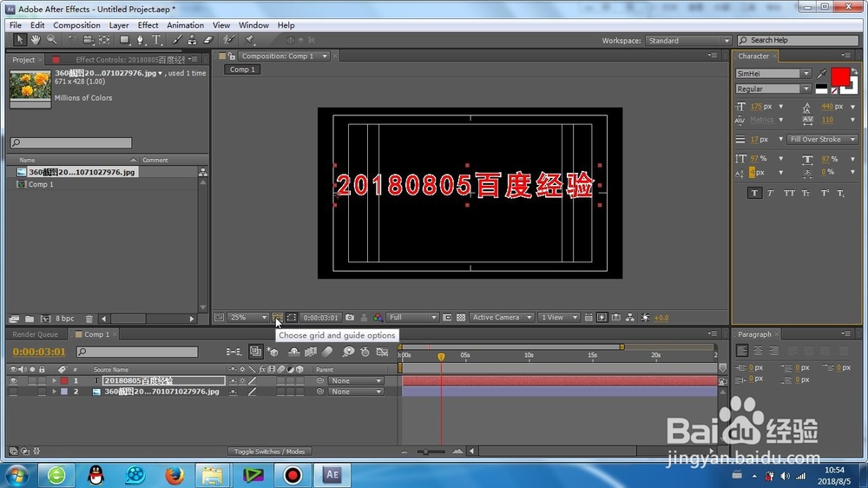The width and height of the screenshot is (868, 488).
Task: Toggle Fast Previews button
Action: coord(602,318)
